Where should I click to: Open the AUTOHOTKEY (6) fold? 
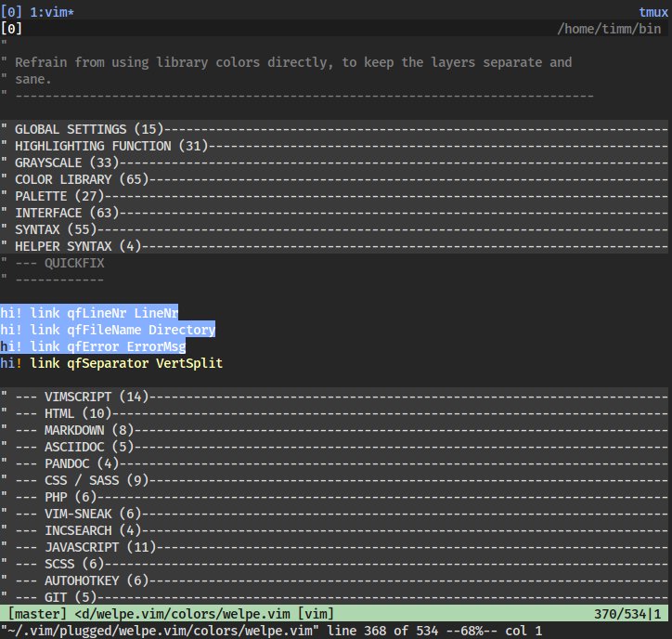tap(334, 580)
